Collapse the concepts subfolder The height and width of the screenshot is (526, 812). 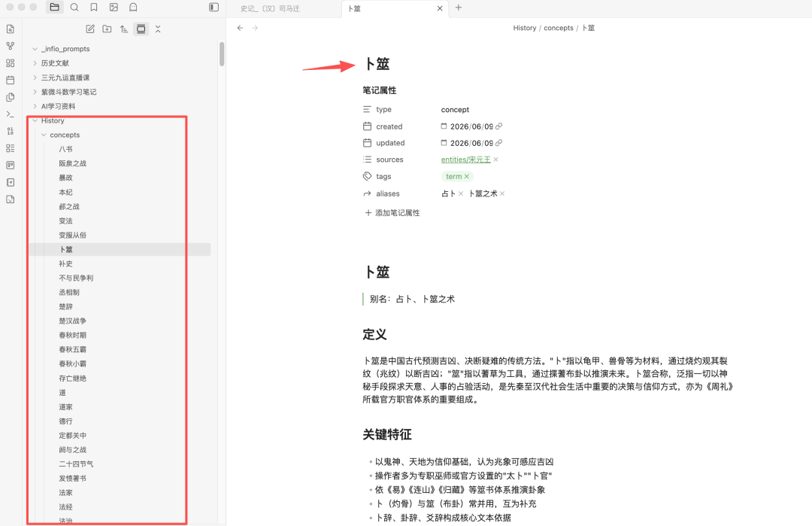click(44, 135)
